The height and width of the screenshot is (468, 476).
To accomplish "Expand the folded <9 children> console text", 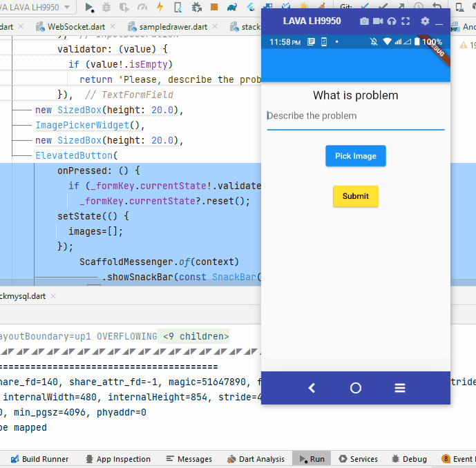I will click(x=193, y=336).
